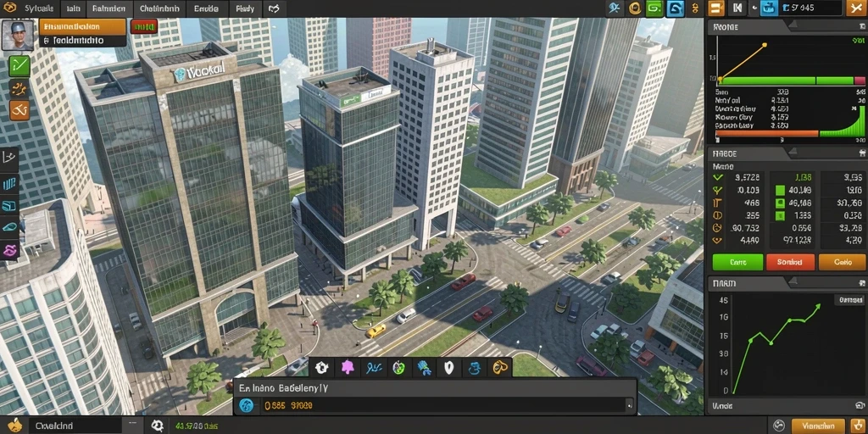Select the magenta icon in left sidebar
This screenshot has height=434, width=868.
pyautogui.click(x=10, y=251)
